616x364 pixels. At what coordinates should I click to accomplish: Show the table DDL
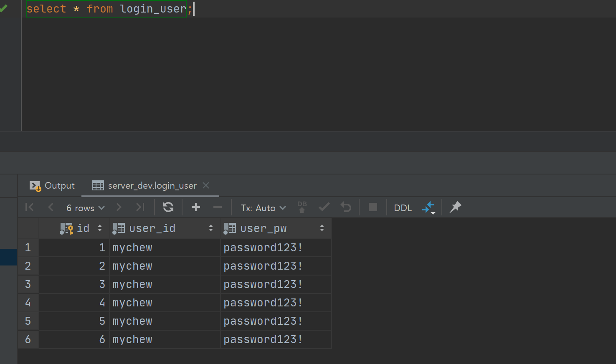(x=403, y=207)
